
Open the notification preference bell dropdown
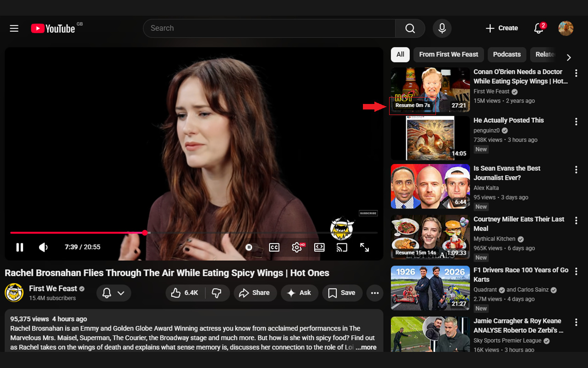[113, 293]
